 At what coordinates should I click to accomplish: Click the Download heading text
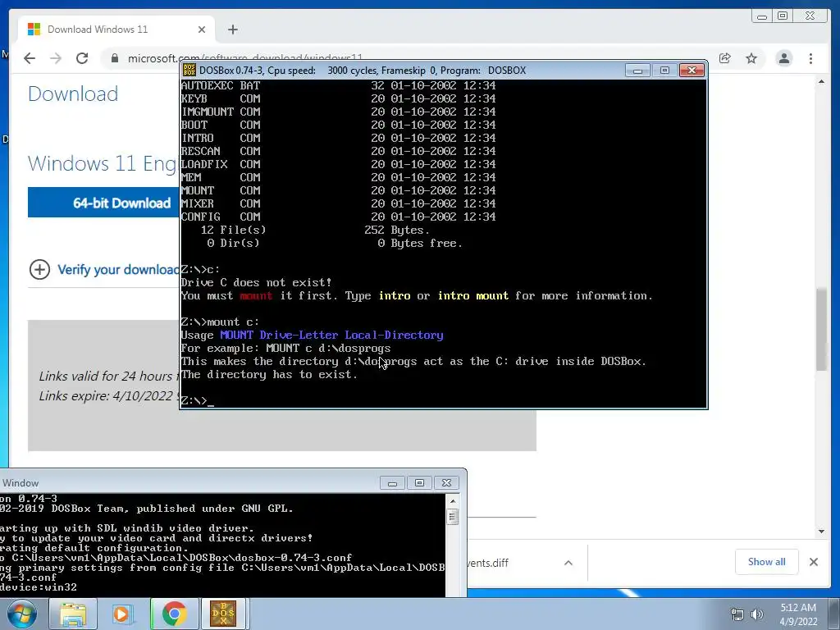click(x=73, y=94)
